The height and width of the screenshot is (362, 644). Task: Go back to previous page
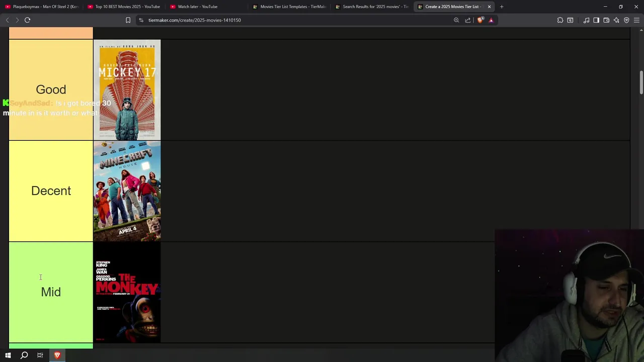(x=7, y=20)
